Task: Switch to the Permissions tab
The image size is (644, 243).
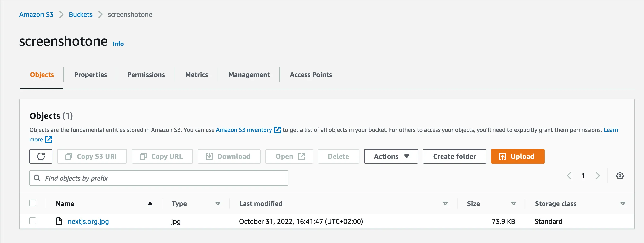Action: (x=146, y=75)
